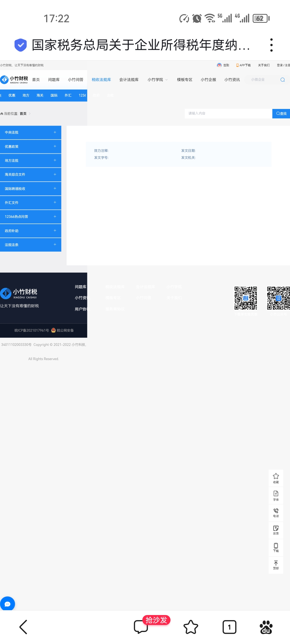Open the 小竹学院 dropdown menu
Screen dimensions: 290x644
point(158,80)
